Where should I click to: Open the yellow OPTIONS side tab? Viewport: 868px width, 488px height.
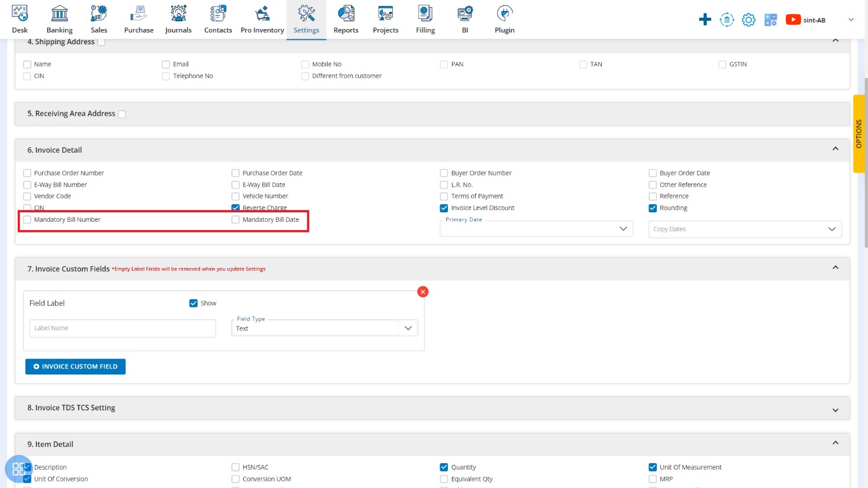859,134
